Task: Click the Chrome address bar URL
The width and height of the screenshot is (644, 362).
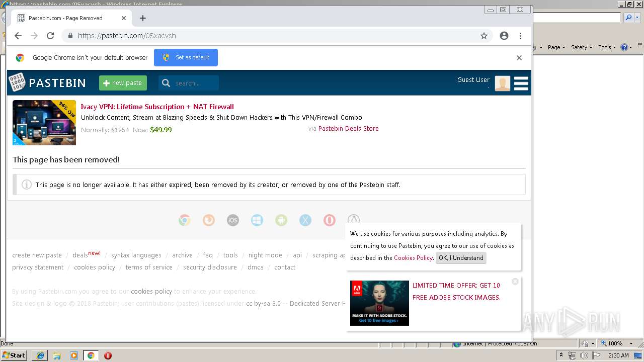Action: click(x=127, y=36)
